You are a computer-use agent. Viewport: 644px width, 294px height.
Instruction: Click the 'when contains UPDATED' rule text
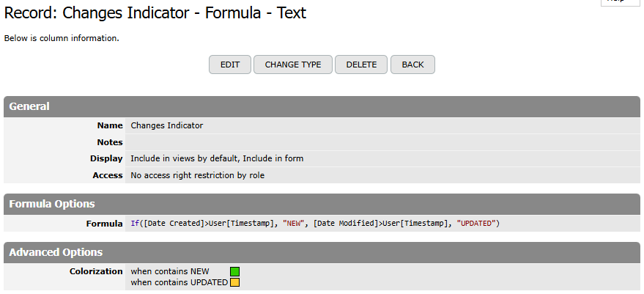[x=179, y=282]
